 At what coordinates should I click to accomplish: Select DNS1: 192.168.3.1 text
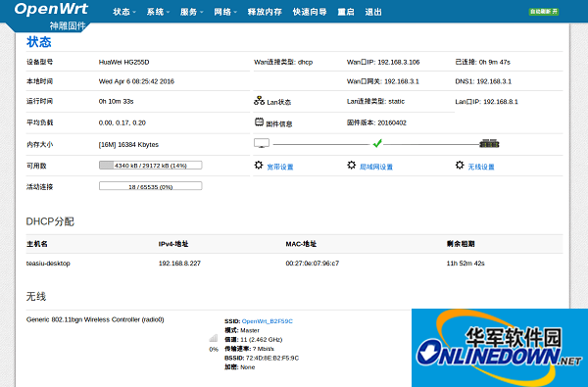483,81
